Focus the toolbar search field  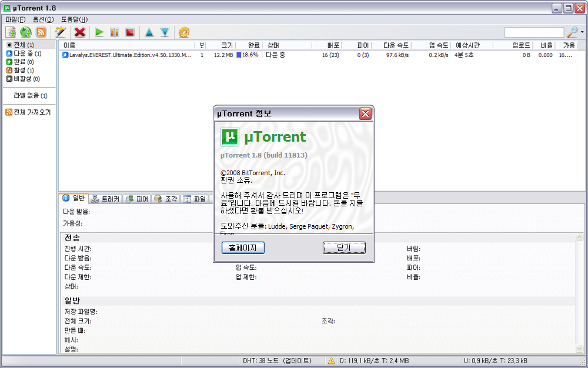pyautogui.click(x=534, y=32)
